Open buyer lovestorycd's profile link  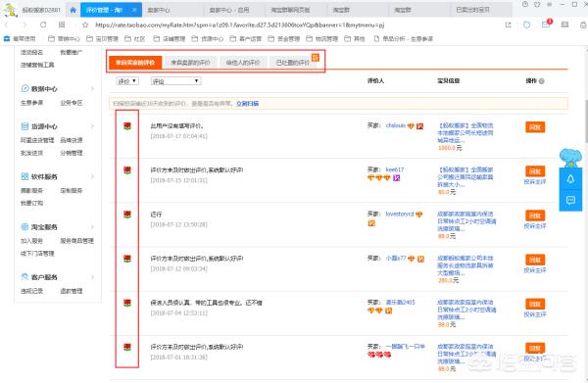click(x=400, y=214)
